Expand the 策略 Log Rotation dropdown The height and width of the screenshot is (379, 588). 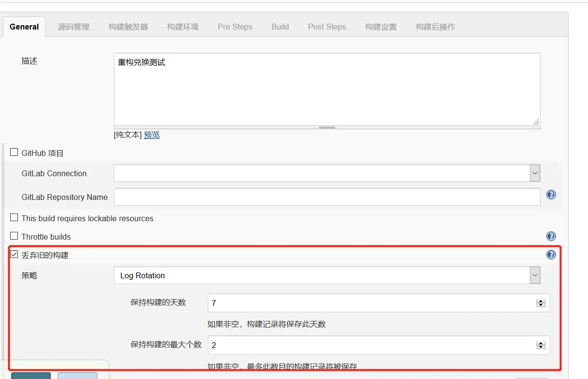(327, 275)
